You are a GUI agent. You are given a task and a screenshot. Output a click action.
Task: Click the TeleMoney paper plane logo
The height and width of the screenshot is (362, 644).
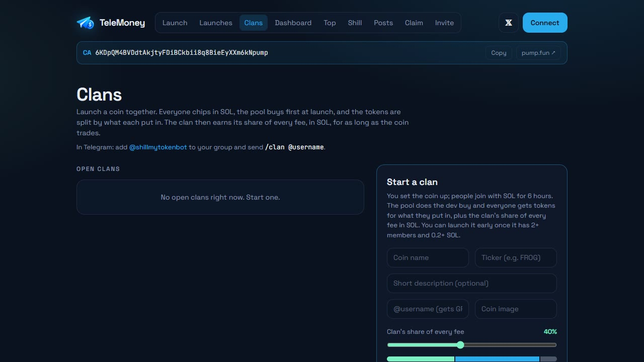tap(86, 23)
